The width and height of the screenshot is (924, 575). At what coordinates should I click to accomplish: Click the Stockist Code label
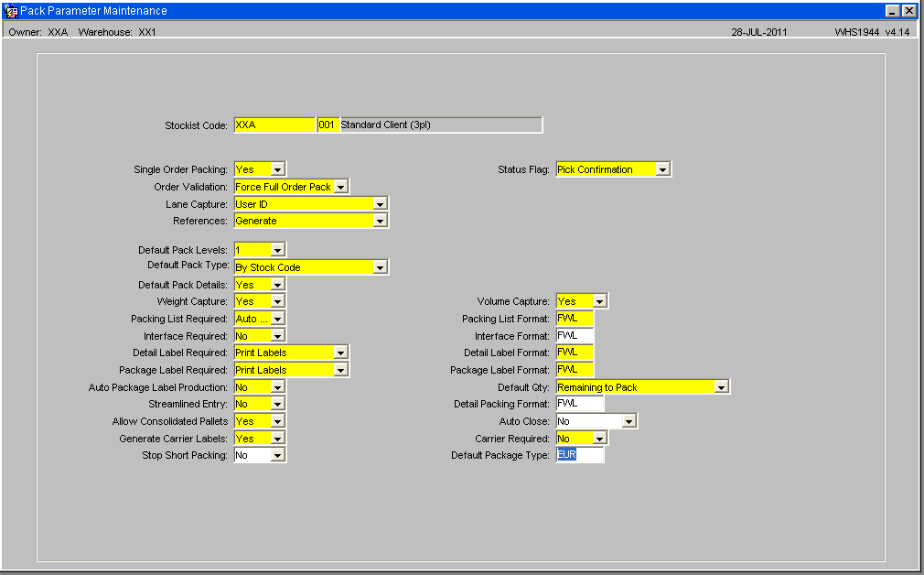[x=196, y=125]
